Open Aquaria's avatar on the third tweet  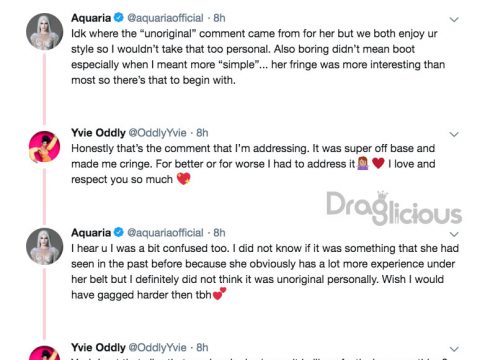click(x=45, y=246)
